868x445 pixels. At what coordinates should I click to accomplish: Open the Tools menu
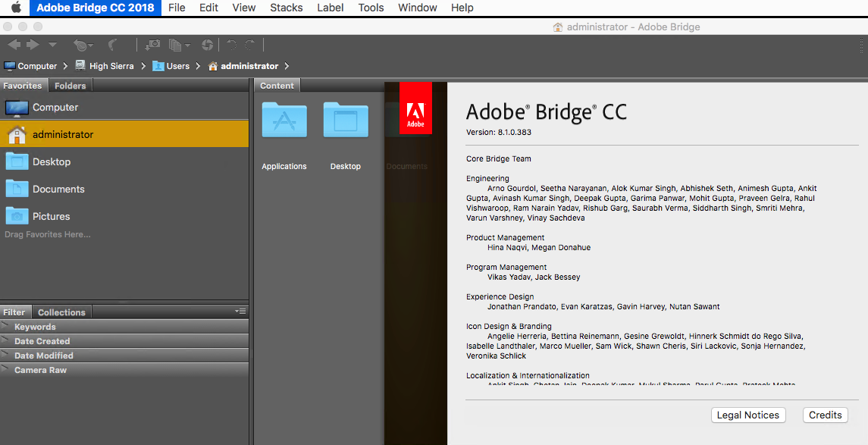tap(371, 8)
